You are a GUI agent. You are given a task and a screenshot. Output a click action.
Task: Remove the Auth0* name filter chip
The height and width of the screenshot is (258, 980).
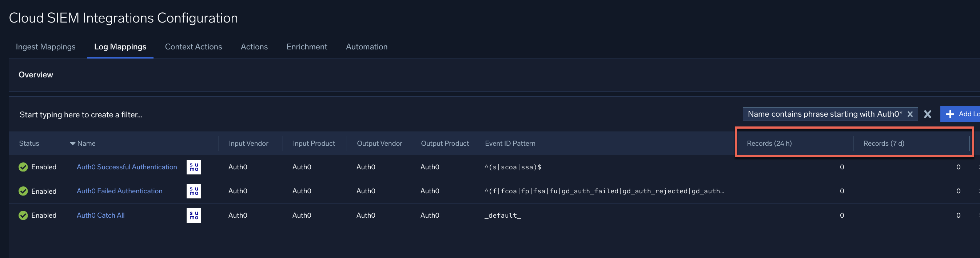click(910, 114)
